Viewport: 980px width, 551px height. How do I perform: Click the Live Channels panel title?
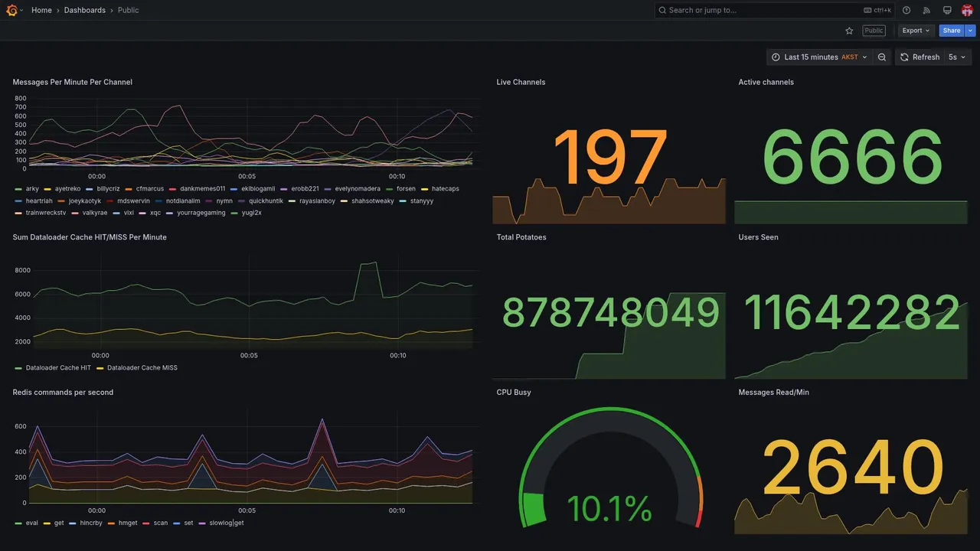click(x=521, y=82)
